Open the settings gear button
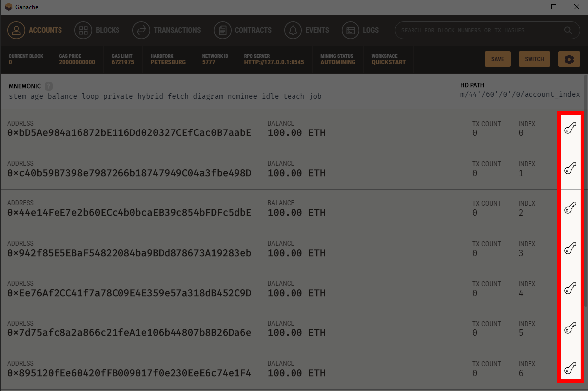588x391 pixels. click(569, 59)
